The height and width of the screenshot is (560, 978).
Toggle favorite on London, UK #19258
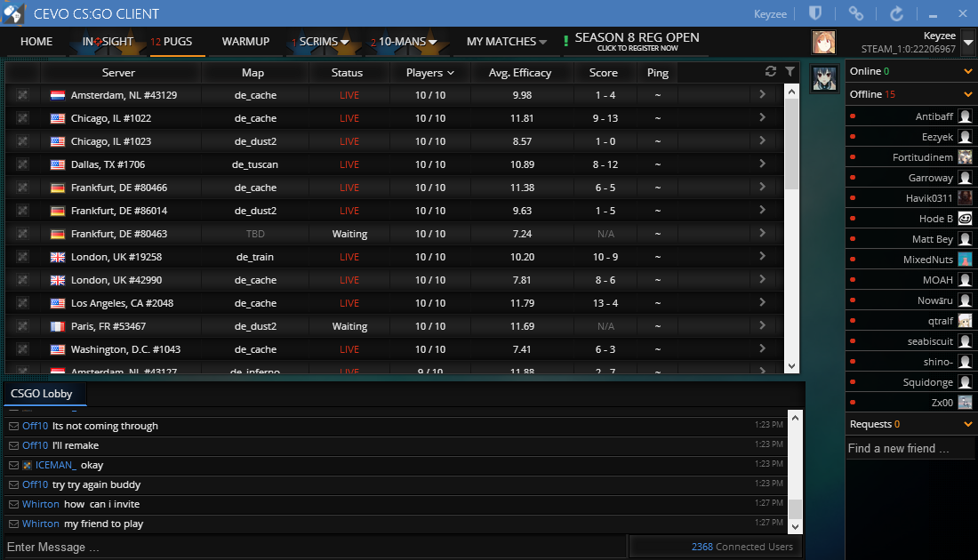(22, 256)
